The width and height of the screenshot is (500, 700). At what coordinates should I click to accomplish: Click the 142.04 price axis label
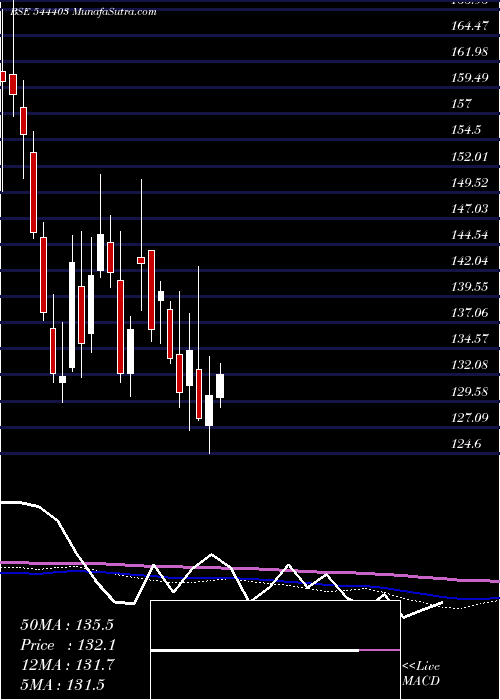[x=469, y=261]
